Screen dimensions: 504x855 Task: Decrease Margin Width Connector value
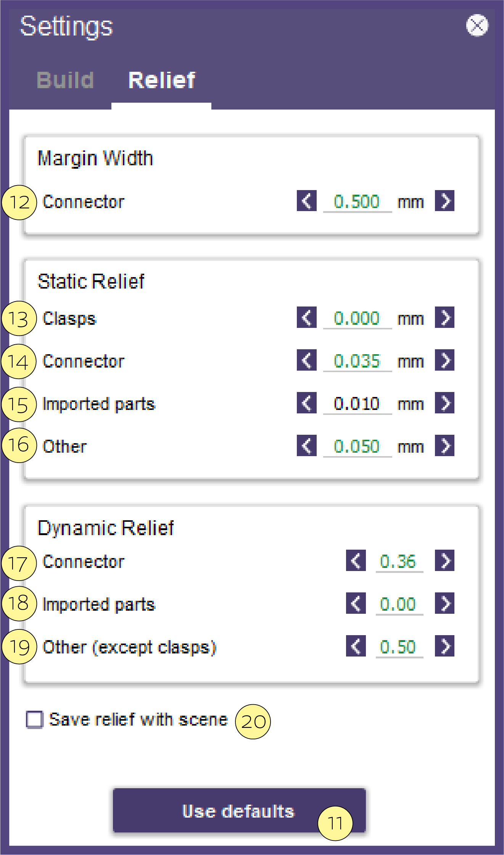click(x=307, y=201)
